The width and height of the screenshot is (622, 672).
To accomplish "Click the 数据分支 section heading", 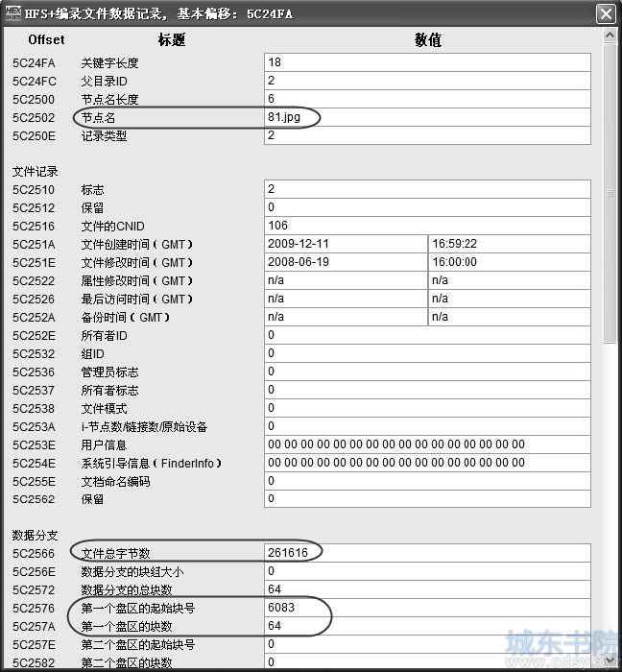I will pyautogui.click(x=35, y=536).
